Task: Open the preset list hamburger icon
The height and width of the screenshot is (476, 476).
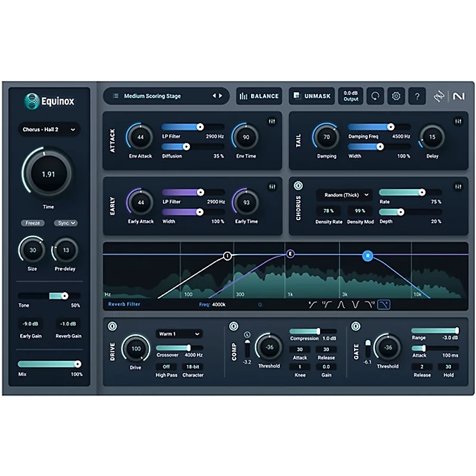Action: pos(115,96)
